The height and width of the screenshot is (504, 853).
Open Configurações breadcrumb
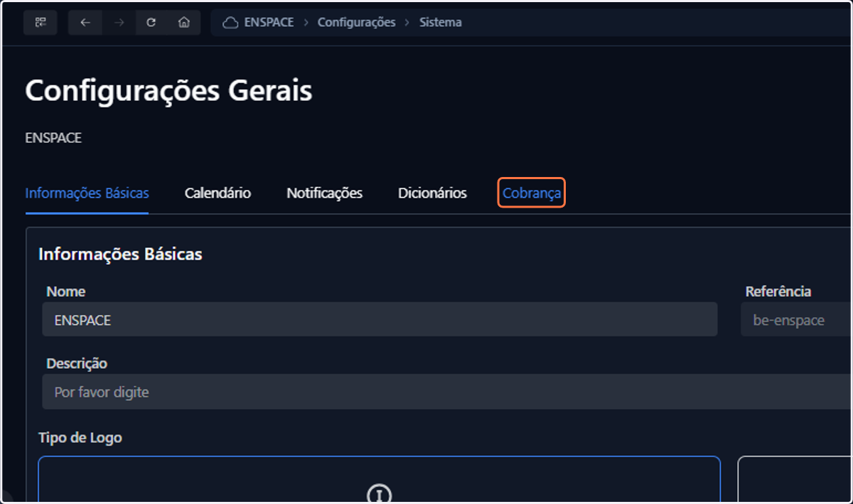[356, 22]
